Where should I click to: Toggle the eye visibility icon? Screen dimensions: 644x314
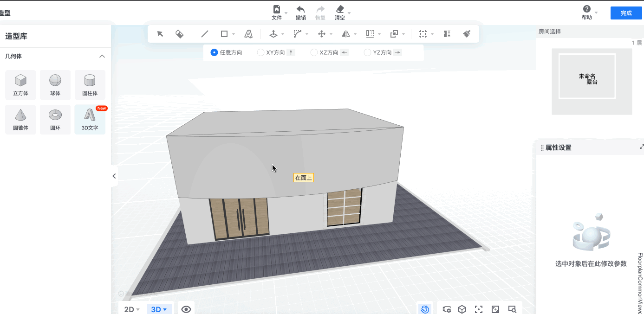coord(186,309)
